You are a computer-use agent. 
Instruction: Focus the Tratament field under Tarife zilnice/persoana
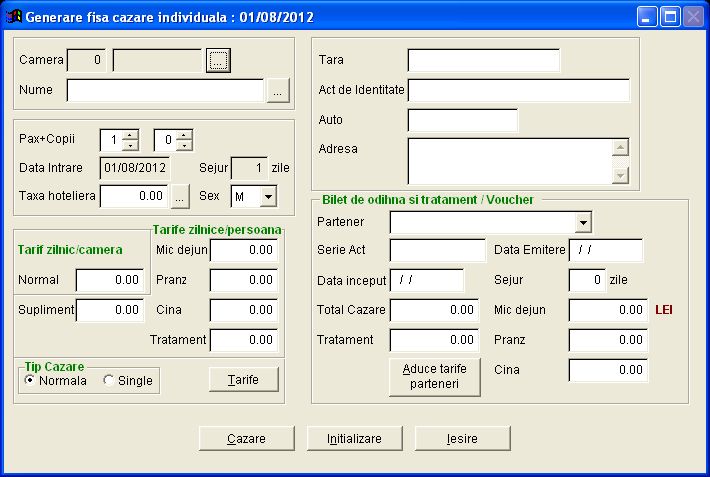tap(244, 340)
